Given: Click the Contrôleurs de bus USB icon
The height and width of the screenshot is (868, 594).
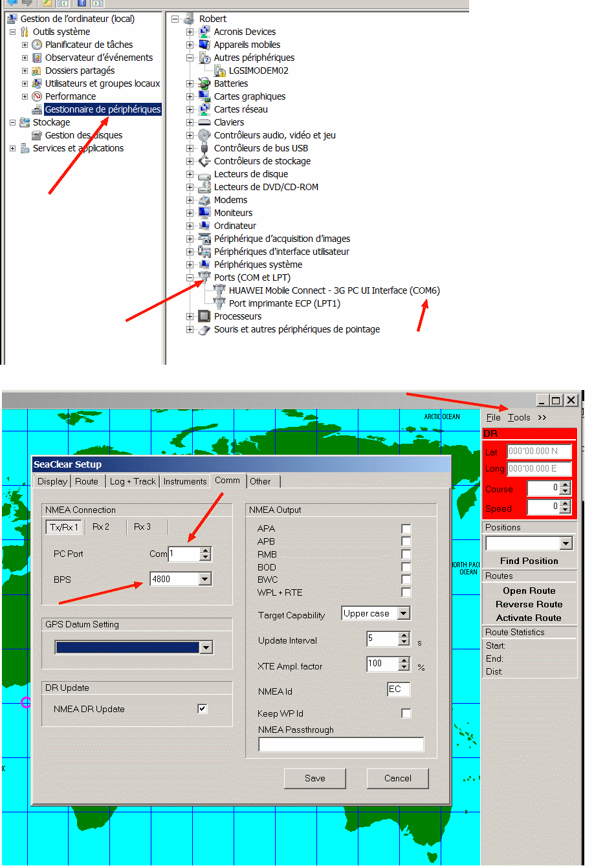Looking at the screenshot, I should pos(204,148).
